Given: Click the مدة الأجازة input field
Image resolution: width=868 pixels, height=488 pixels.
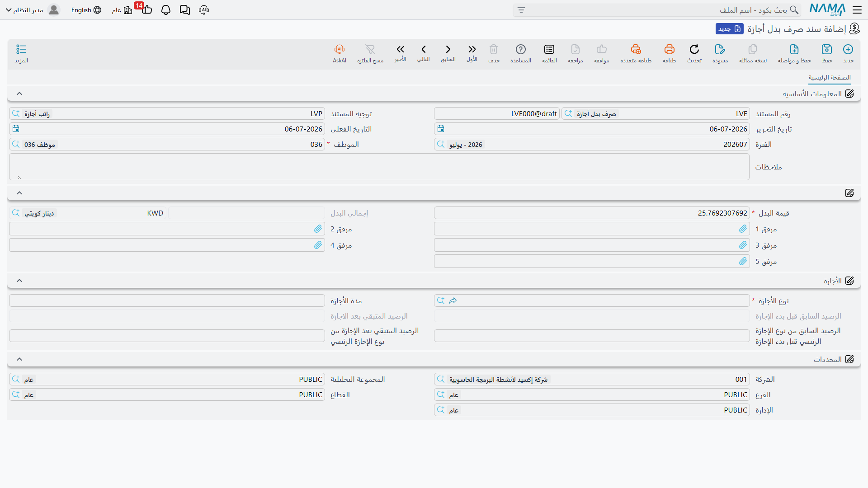Looking at the screenshot, I should coord(167,301).
